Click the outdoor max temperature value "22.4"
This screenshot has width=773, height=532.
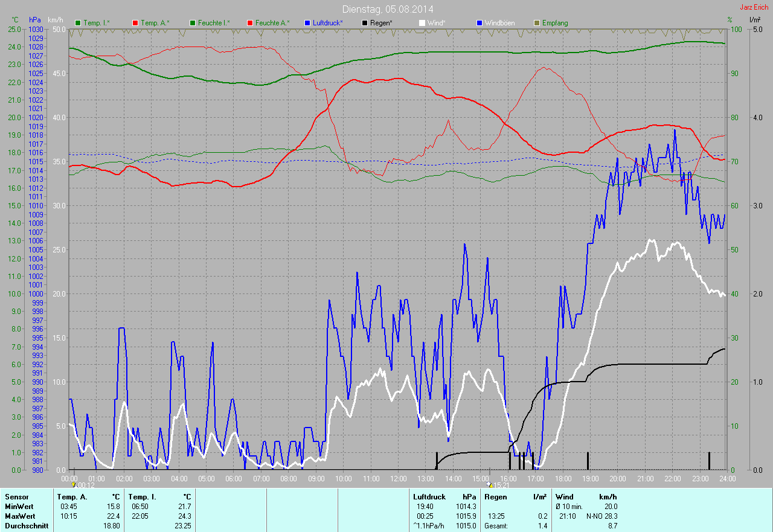coord(114,516)
